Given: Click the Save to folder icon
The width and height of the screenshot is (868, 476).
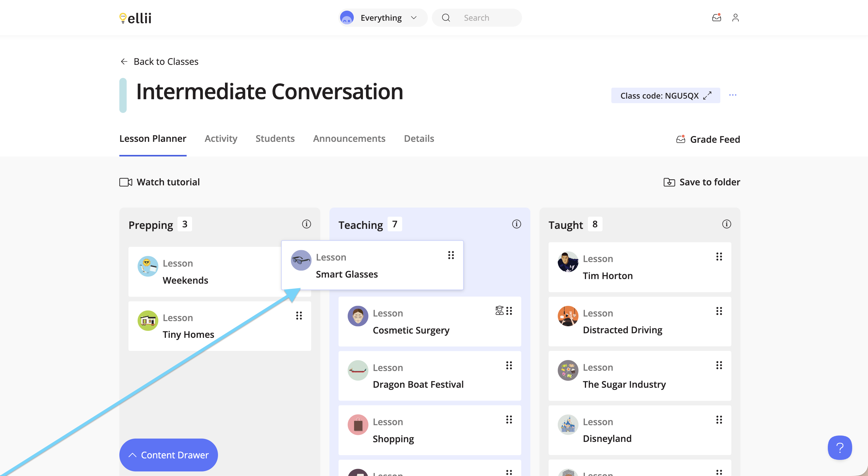Looking at the screenshot, I should coord(669,182).
